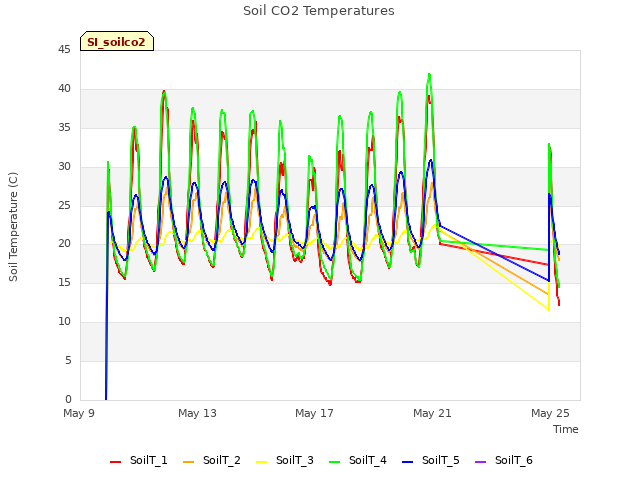Toggle SoilT_1 series in legend

(x=139, y=460)
